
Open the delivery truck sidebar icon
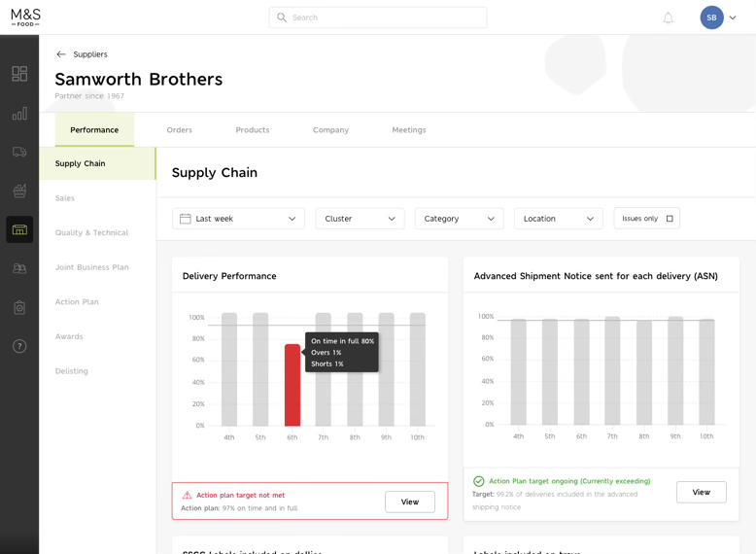tap(19, 152)
